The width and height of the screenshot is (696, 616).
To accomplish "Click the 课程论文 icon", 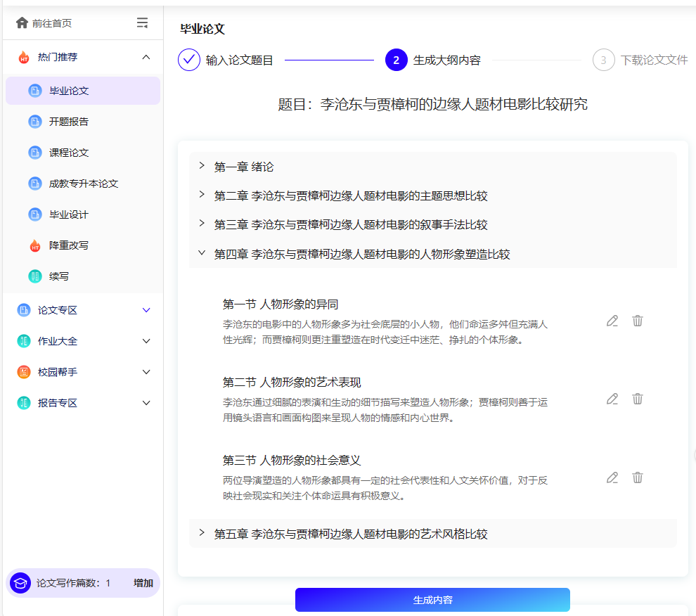I will [x=35, y=152].
